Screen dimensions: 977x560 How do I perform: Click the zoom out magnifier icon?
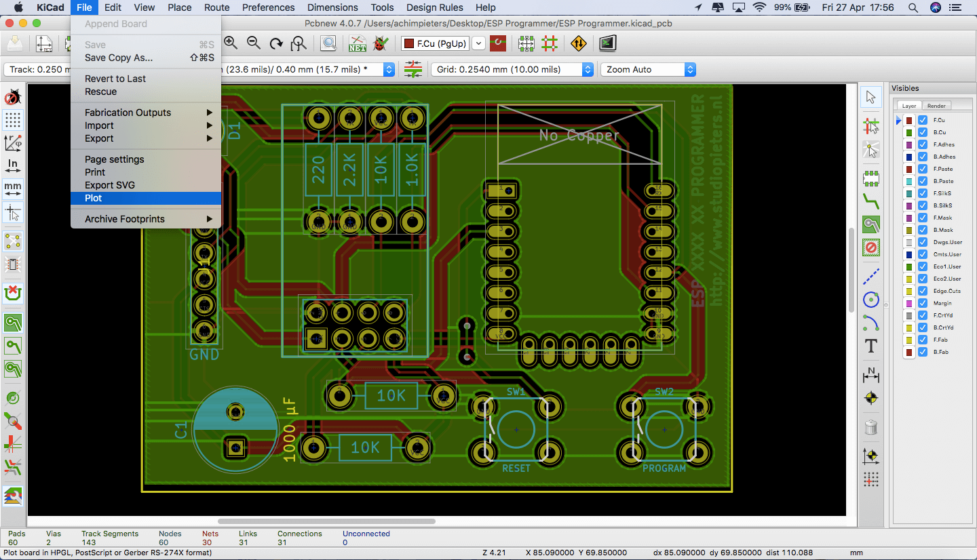[254, 43]
